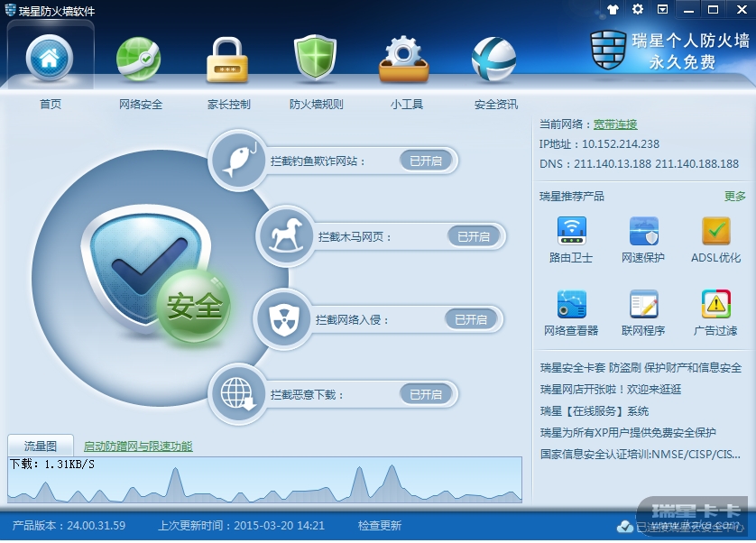The image size is (756, 543).
Task: Select the 家长控制 tab label
Action: [228, 104]
